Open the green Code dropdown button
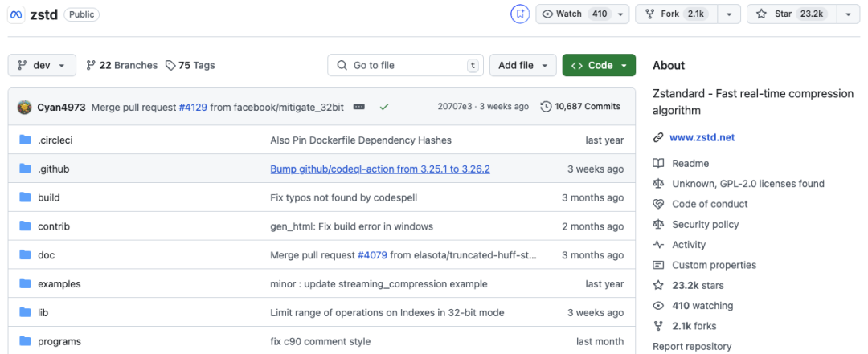The width and height of the screenshot is (868, 354). (x=599, y=65)
